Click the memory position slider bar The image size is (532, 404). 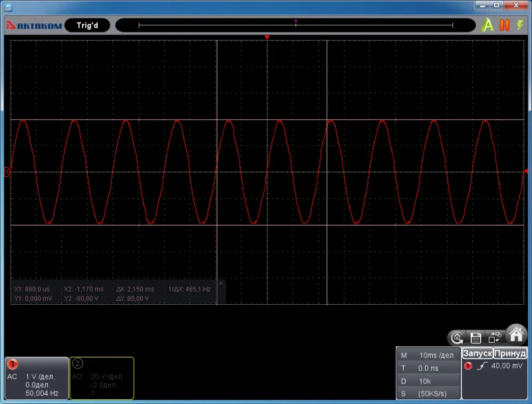click(295, 25)
